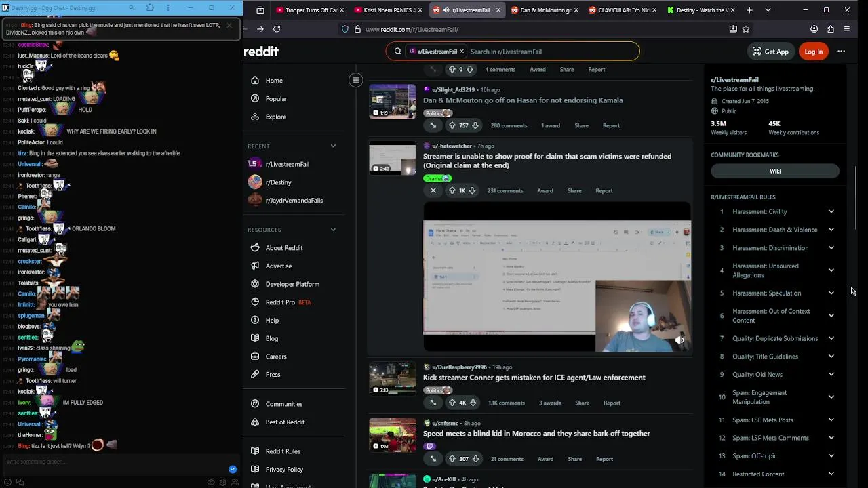Downvote the Dan & Mr.Mouton post
This screenshot has width=868, height=488.
pos(475,125)
